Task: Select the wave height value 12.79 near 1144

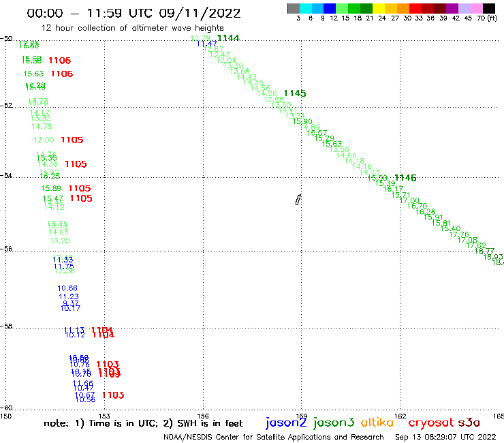Action: click(x=200, y=38)
